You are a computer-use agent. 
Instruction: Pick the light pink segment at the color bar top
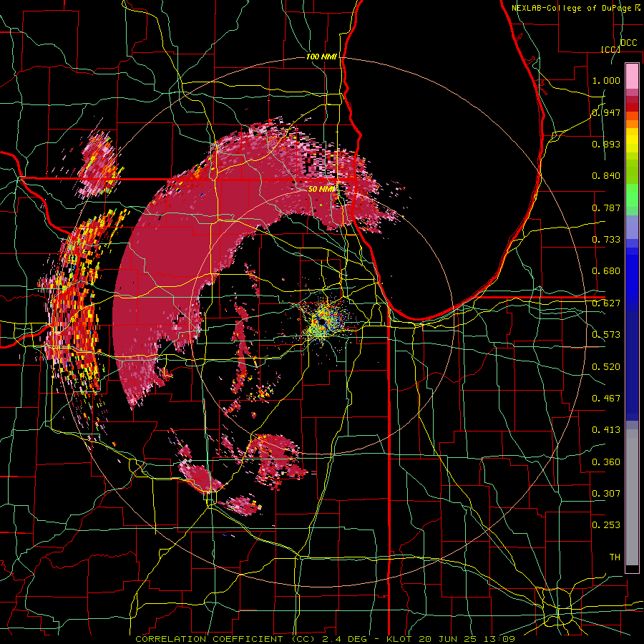(x=632, y=76)
